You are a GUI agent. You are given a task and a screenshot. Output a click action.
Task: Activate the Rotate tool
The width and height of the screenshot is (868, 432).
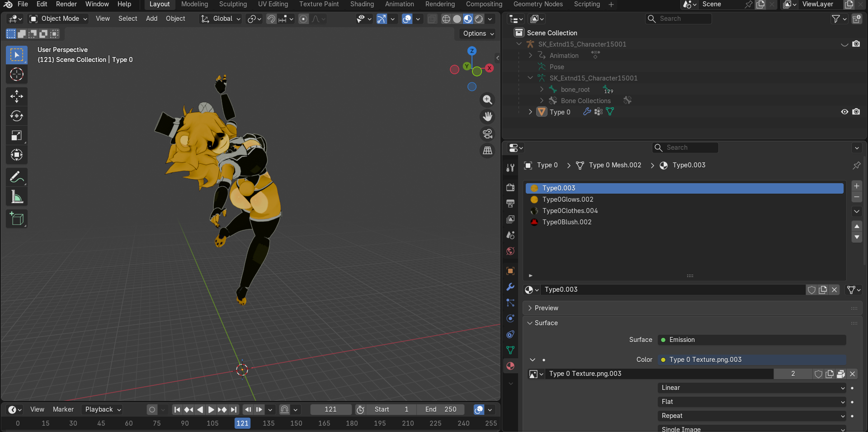click(17, 116)
